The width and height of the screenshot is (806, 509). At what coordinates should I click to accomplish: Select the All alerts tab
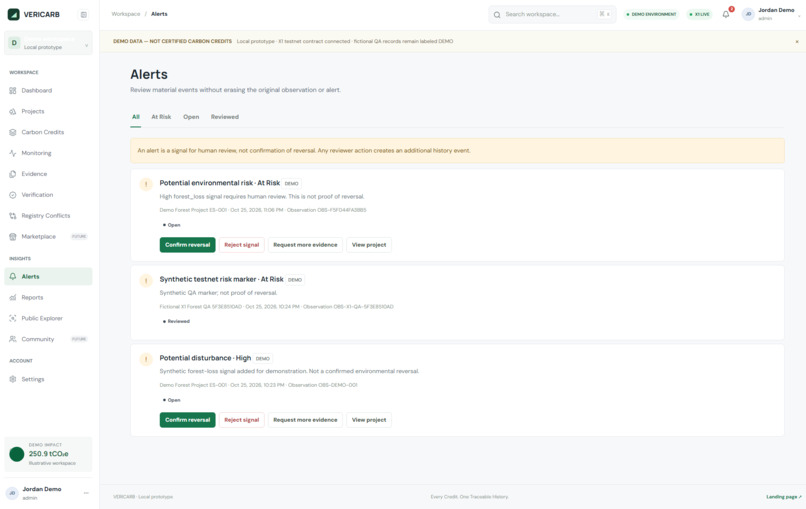point(136,117)
